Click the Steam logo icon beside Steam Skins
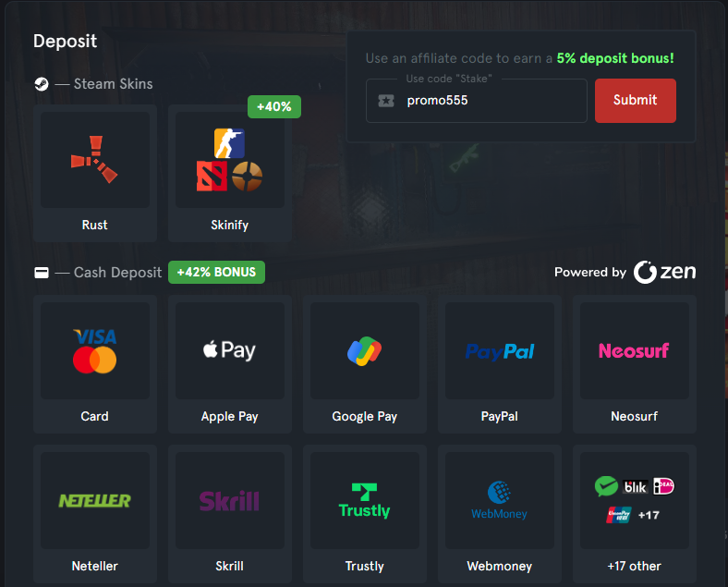This screenshot has width=728, height=587. (42, 84)
